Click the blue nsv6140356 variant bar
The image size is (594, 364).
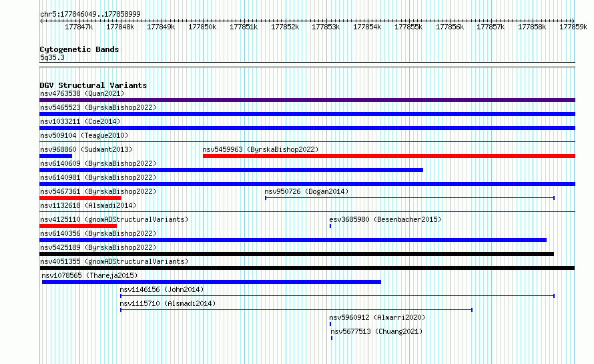click(293, 240)
